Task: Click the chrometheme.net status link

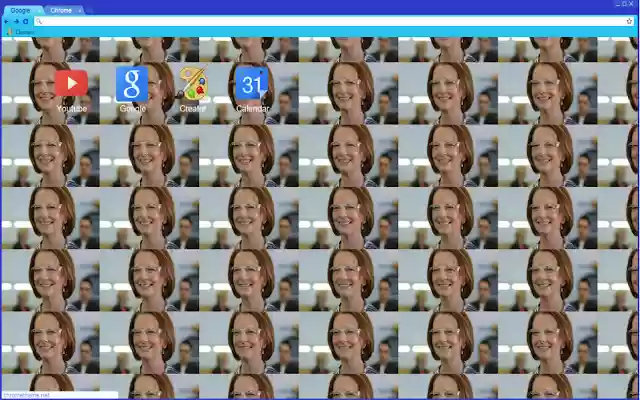Action: (26, 395)
